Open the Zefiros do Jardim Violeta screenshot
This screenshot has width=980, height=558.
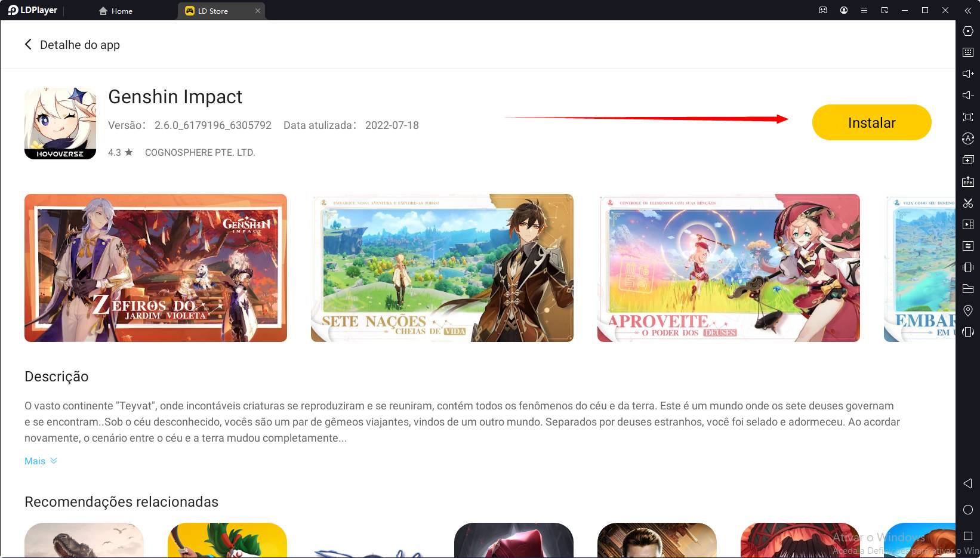pyautogui.click(x=156, y=268)
